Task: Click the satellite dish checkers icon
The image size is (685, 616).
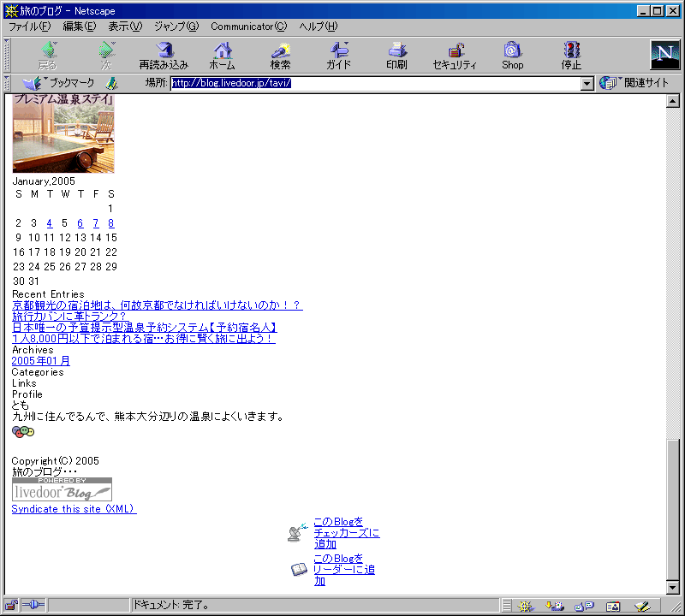Action: pos(298,533)
